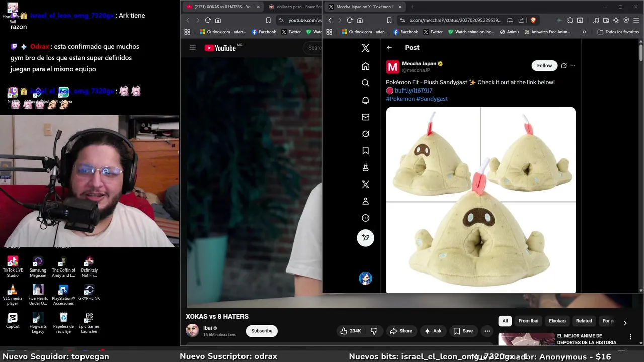
Task: Dislike the XOKAS vs 8 HATERS video
Action: pos(374,331)
